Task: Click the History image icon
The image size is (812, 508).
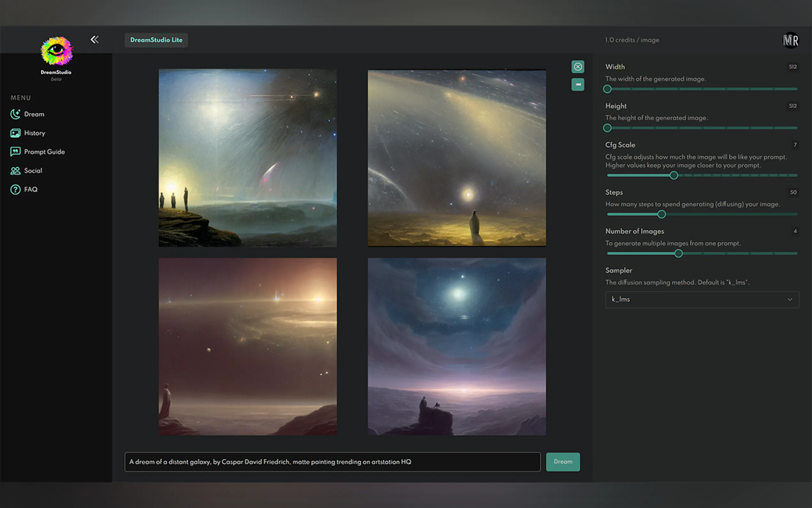Action: coord(15,133)
